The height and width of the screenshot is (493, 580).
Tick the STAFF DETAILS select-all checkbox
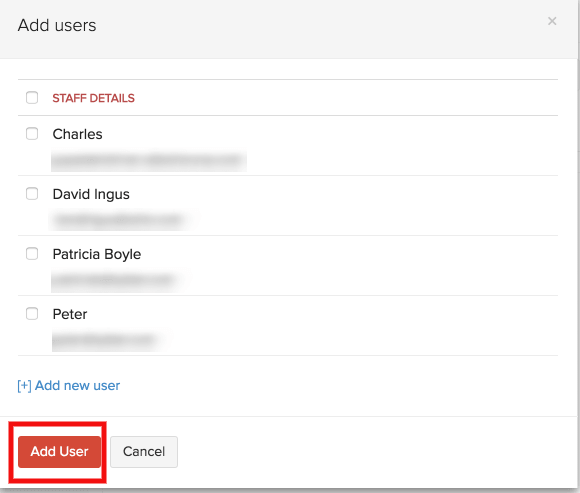tap(32, 98)
